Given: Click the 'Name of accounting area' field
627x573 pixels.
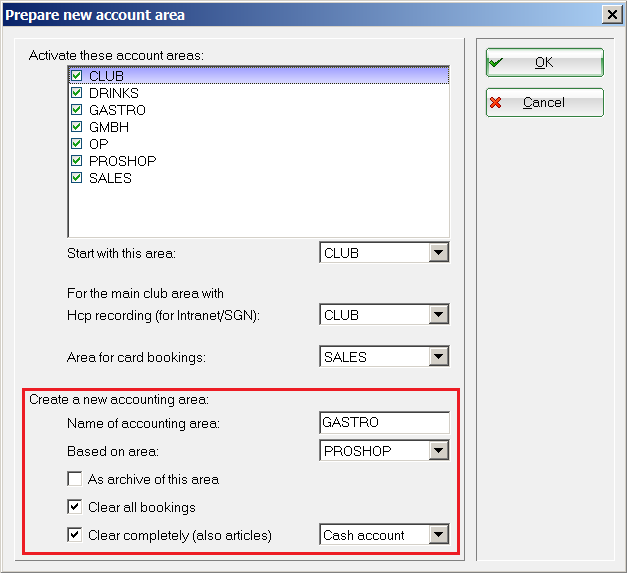Looking at the screenshot, I should tap(384, 423).
